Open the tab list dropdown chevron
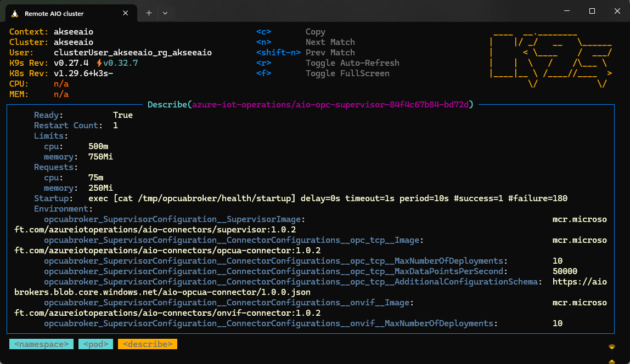 [165, 13]
